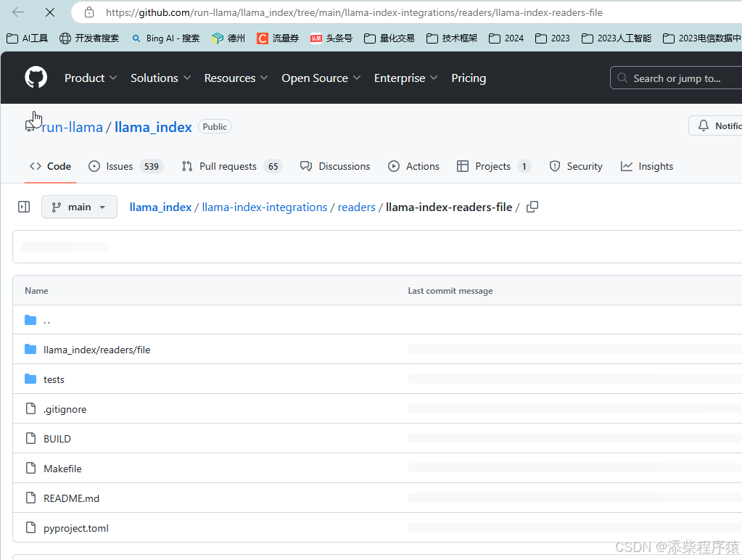Open the 量化交易 bookmark folder
Screen dimensions: 742x560
pos(389,38)
